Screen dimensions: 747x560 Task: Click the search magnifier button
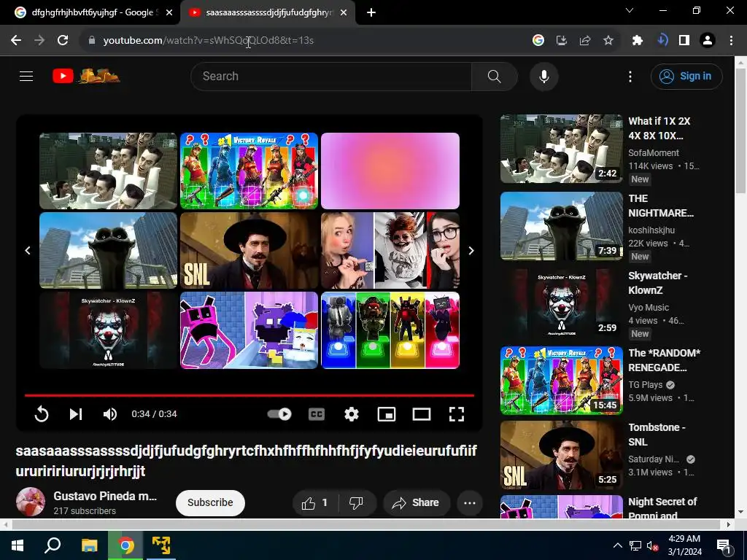pos(494,76)
